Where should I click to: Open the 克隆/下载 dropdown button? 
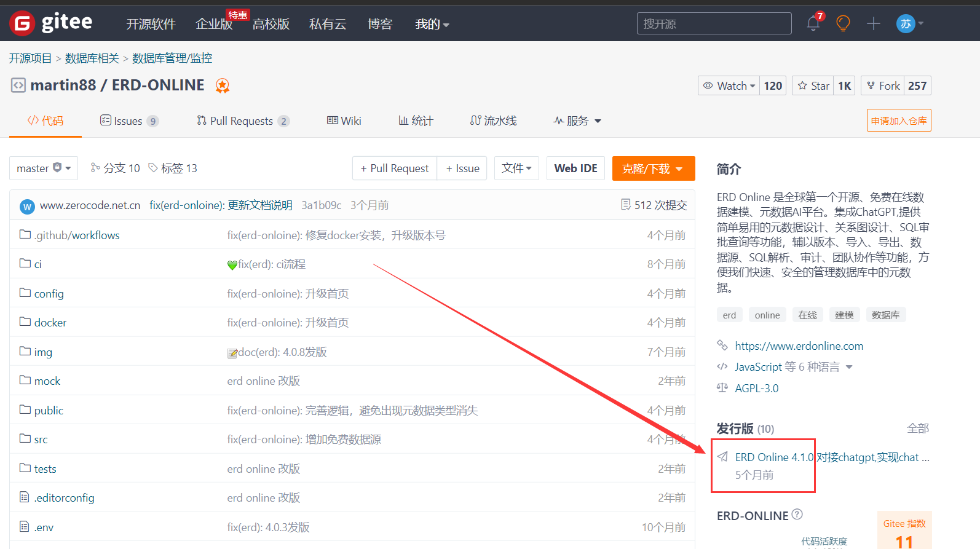(654, 168)
